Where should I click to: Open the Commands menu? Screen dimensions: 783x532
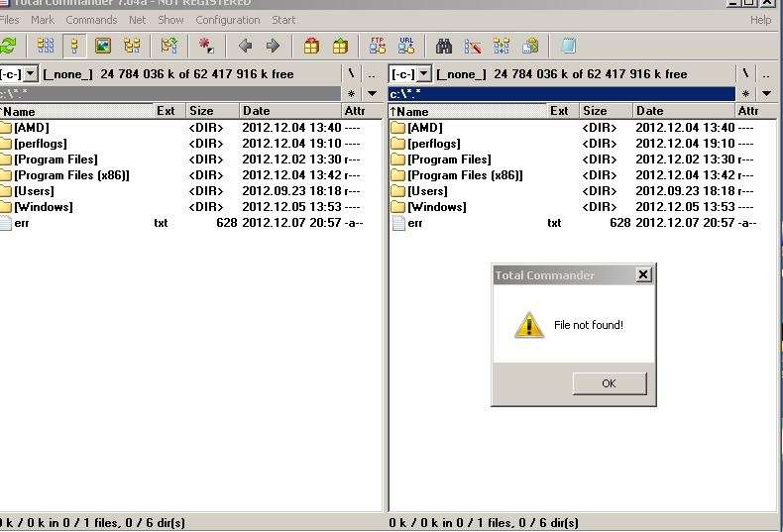tap(91, 20)
